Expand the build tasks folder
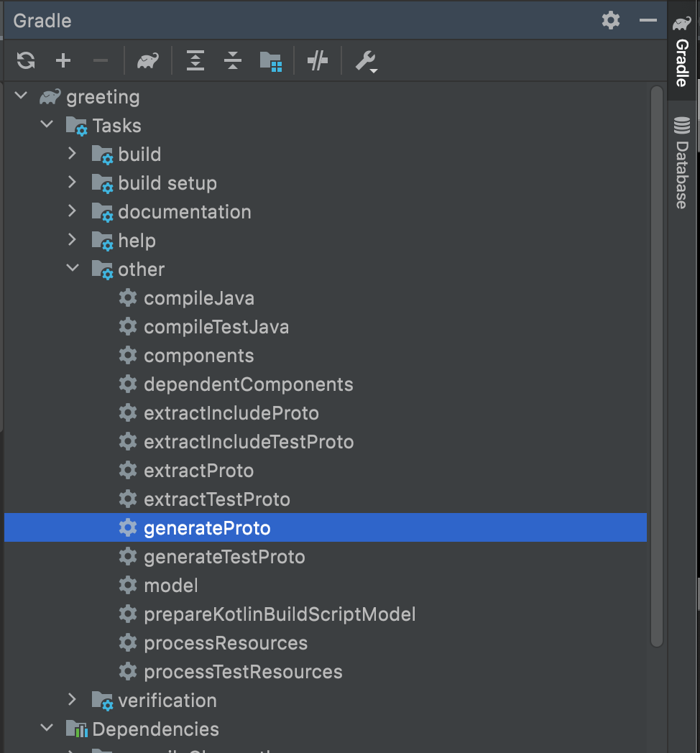Screen dimensions: 700x753 click(x=72, y=154)
